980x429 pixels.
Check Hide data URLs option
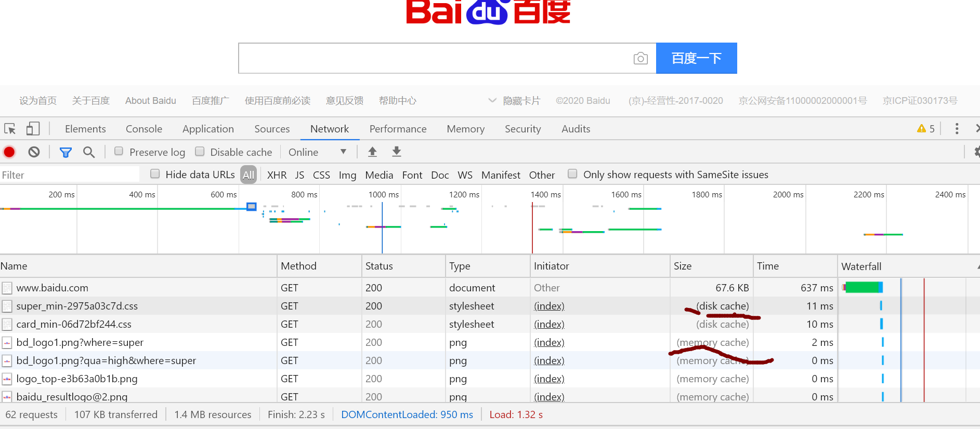(155, 173)
